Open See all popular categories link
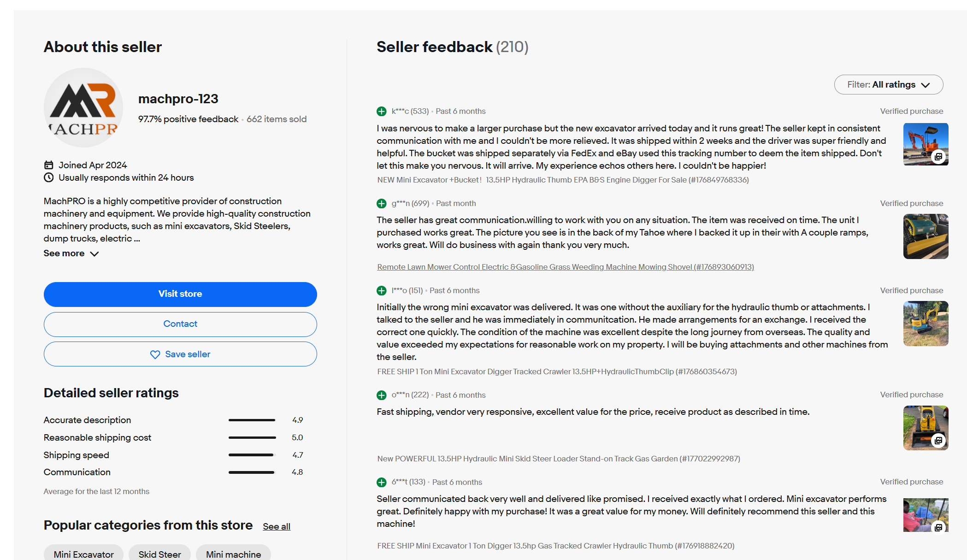This screenshot has width=967, height=560. (x=277, y=526)
